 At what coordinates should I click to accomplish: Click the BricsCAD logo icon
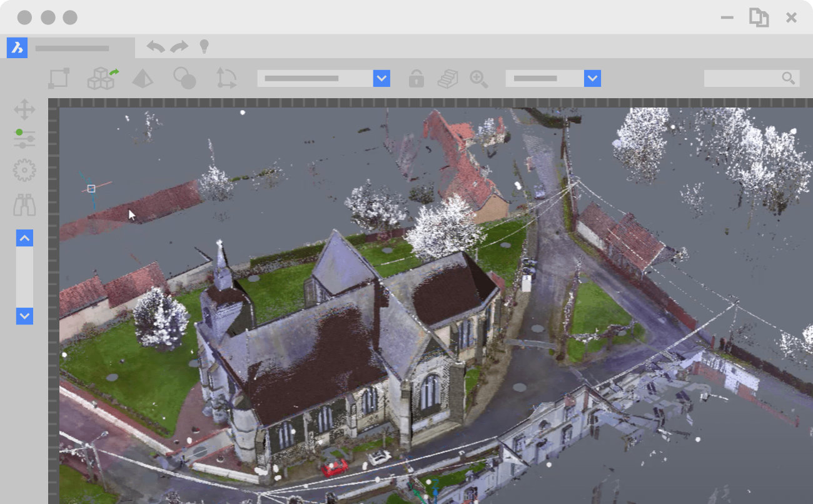[17, 48]
